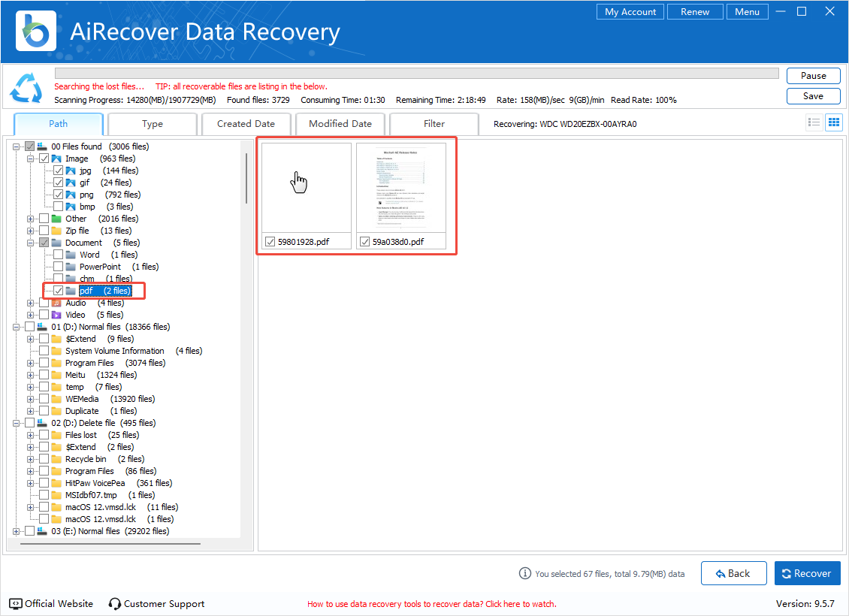
Task: Open the Filter tab
Action: 434,124
